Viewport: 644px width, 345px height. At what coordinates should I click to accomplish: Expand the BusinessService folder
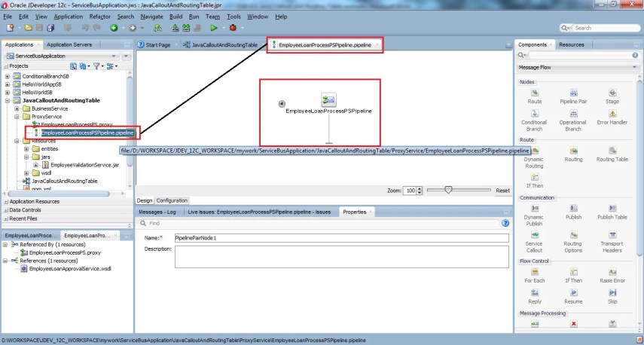17,108
